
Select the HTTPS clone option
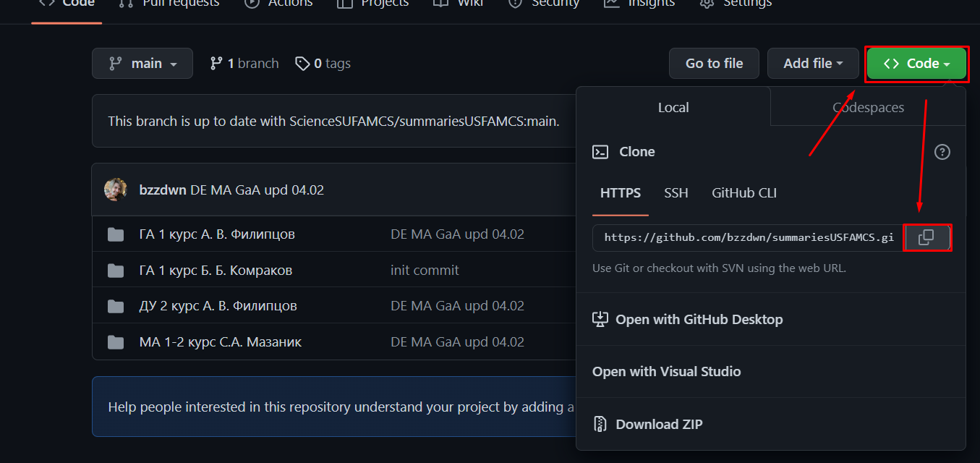tap(621, 193)
